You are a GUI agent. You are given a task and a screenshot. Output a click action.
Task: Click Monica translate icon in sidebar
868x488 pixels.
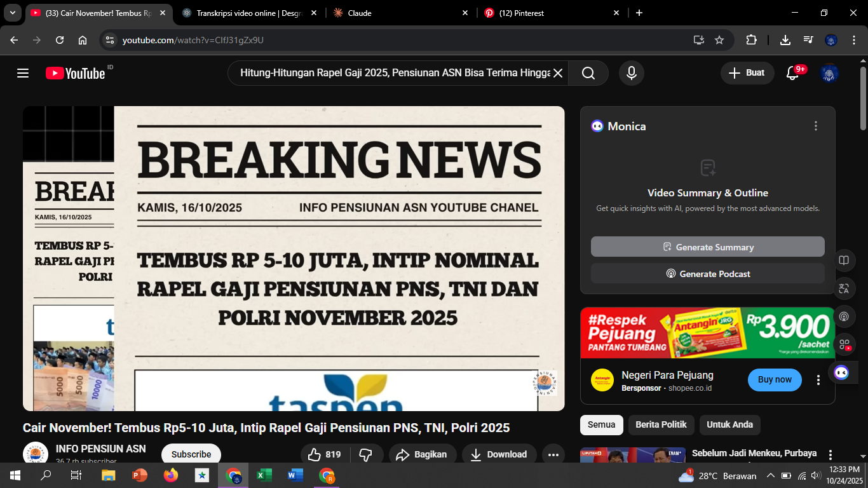pos(844,288)
